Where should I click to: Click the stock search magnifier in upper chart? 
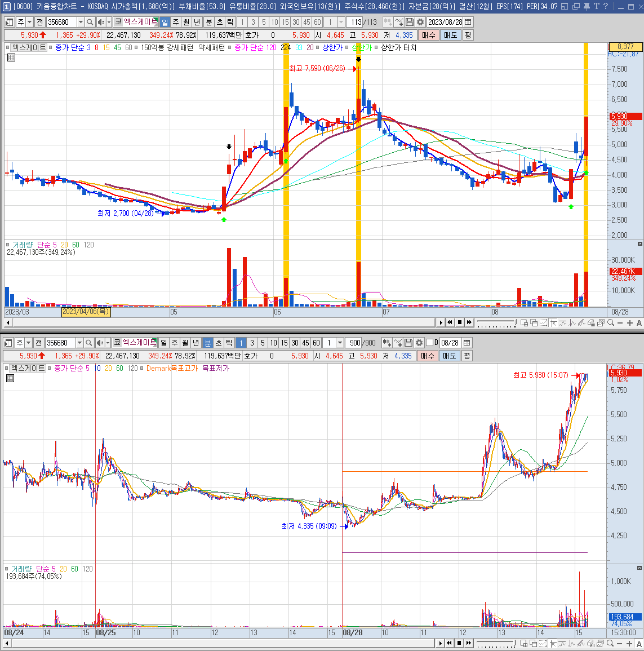tap(90, 22)
